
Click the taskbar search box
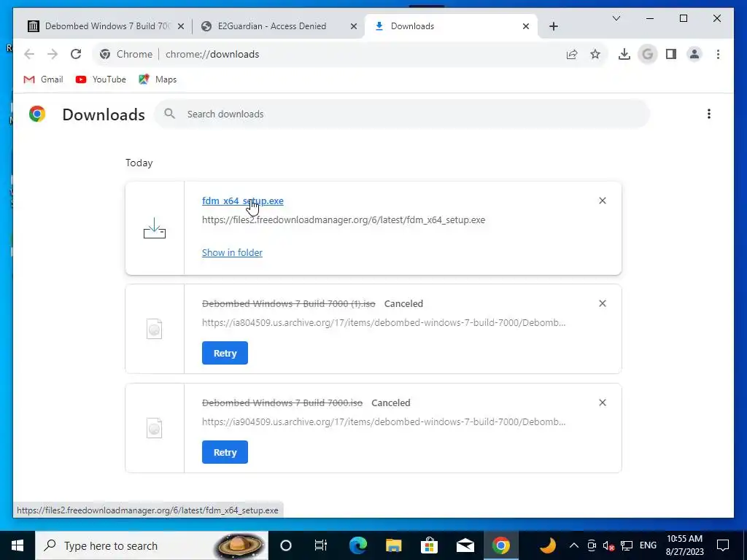(152, 545)
